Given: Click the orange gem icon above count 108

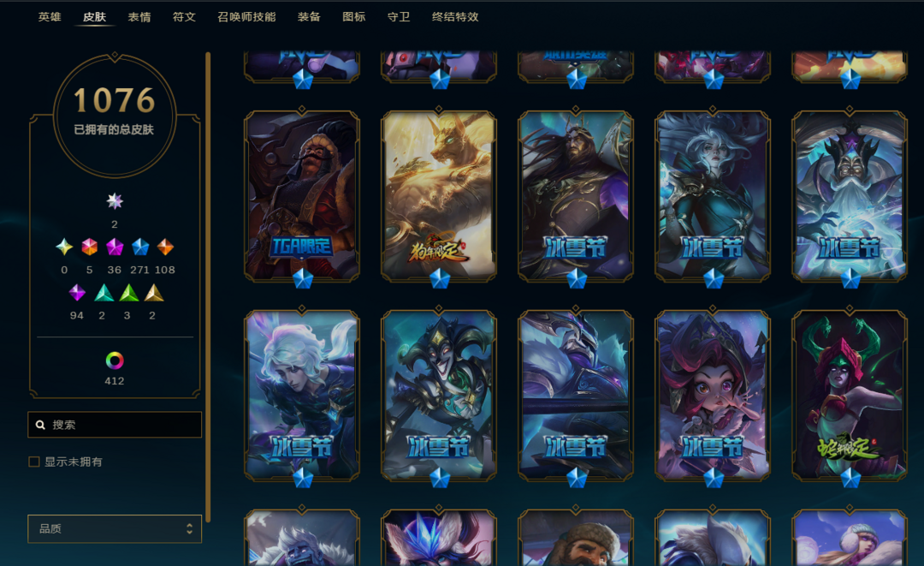Looking at the screenshot, I should [165, 247].
